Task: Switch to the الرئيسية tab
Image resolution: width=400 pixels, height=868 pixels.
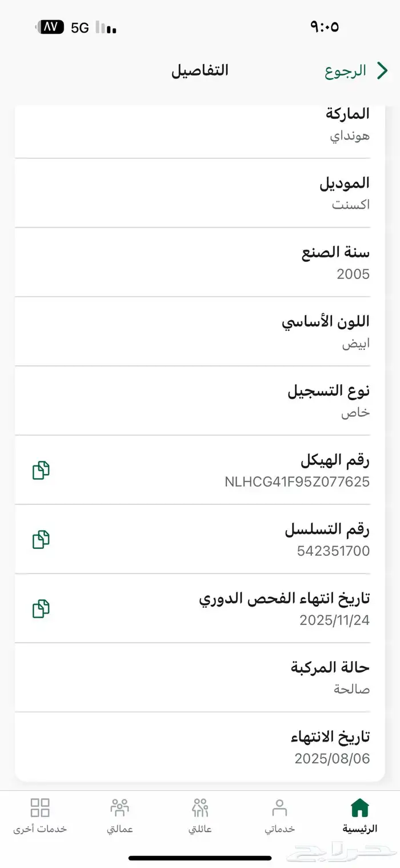Action: pos(359,815)
